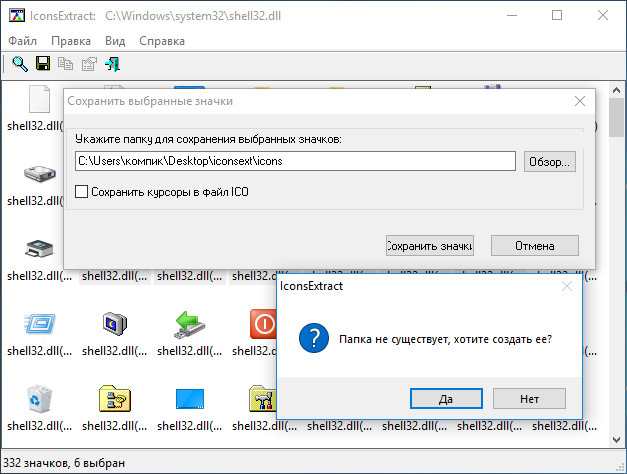The width and height of the screenshot is (627, 474).
Task: Open the Справка menu
Action: click(162, 41)
